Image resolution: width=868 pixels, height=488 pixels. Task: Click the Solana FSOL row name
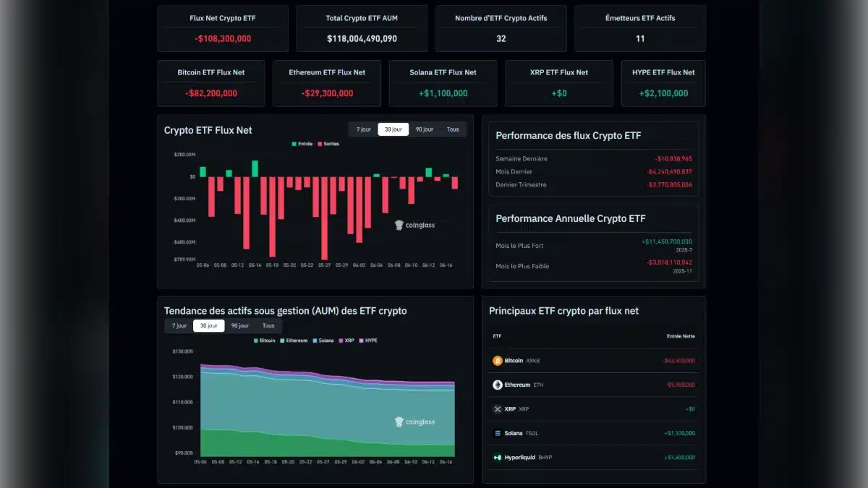tap(522, 433)
